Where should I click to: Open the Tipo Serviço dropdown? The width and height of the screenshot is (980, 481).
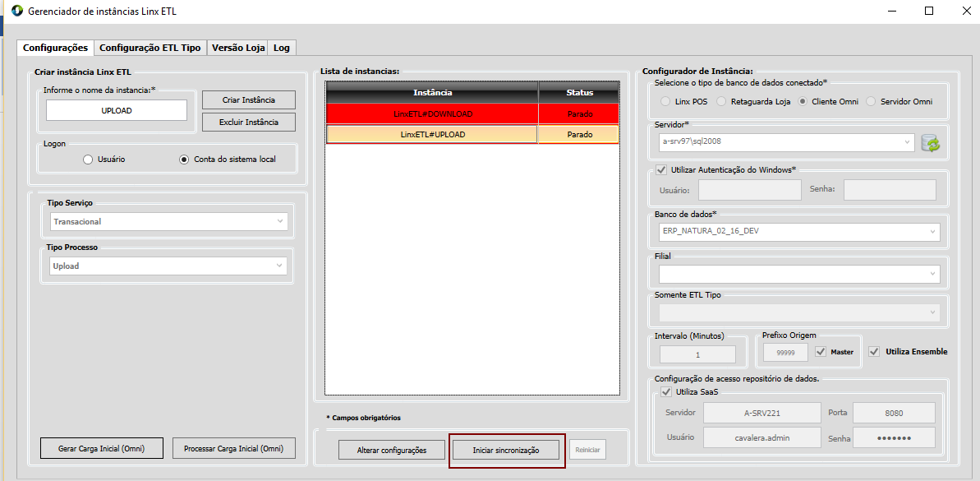coord(168,221)
